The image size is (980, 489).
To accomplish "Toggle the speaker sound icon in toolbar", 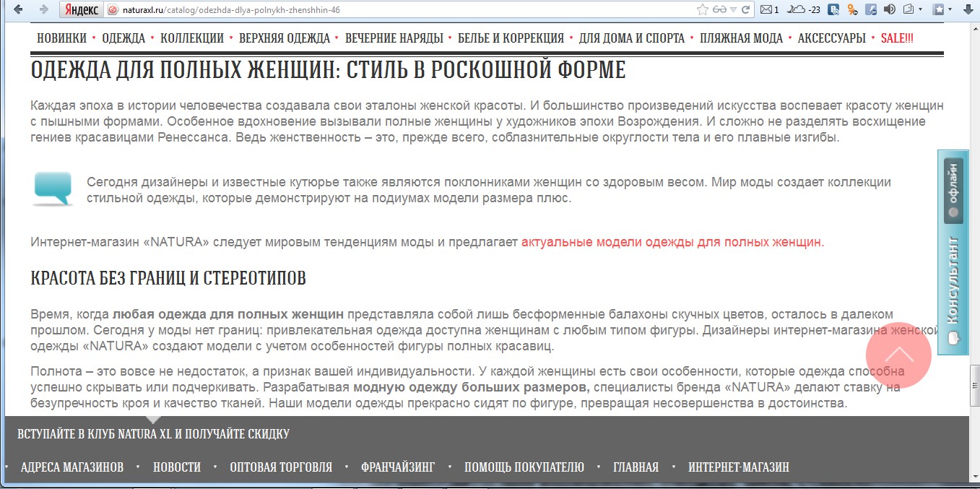I will click(890, 9).
